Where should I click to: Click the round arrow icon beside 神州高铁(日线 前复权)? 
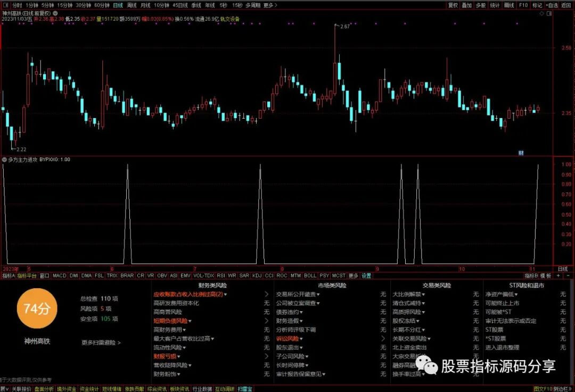[x=55, y=13]
